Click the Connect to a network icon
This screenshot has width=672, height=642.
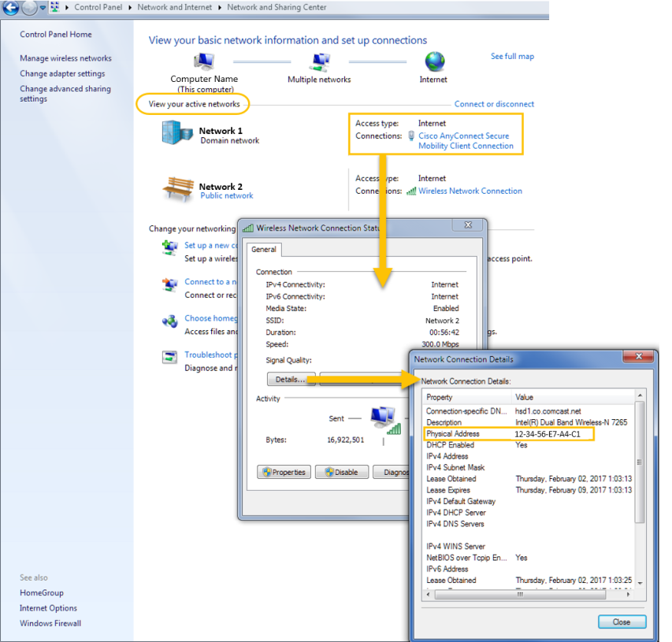pos(169,285)
